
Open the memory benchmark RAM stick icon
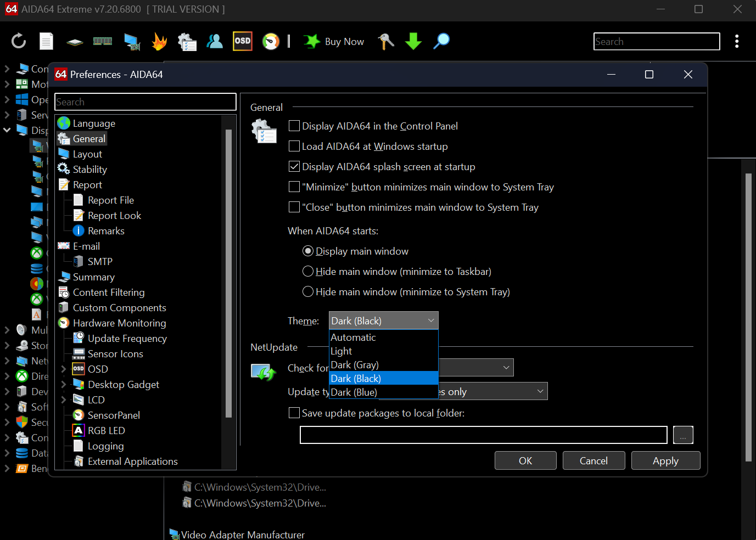tap(103, 41)
